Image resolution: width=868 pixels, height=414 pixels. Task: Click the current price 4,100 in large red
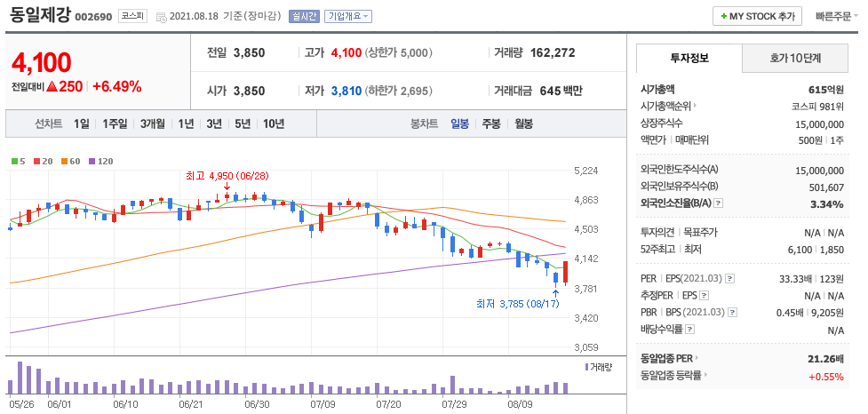pyautogui.click(x=42, y=62)
